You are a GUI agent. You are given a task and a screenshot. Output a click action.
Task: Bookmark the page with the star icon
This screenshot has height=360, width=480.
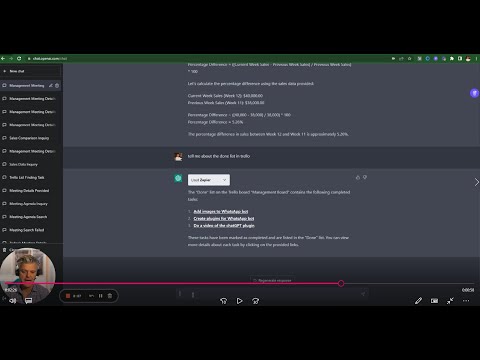click(x=410, y=59)
